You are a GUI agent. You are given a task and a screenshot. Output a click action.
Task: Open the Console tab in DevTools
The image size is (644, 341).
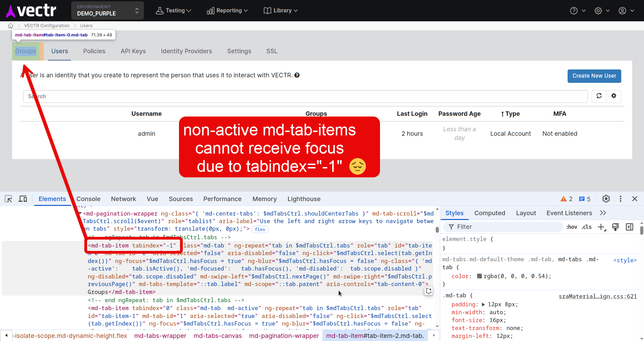(x=88, y=199)
